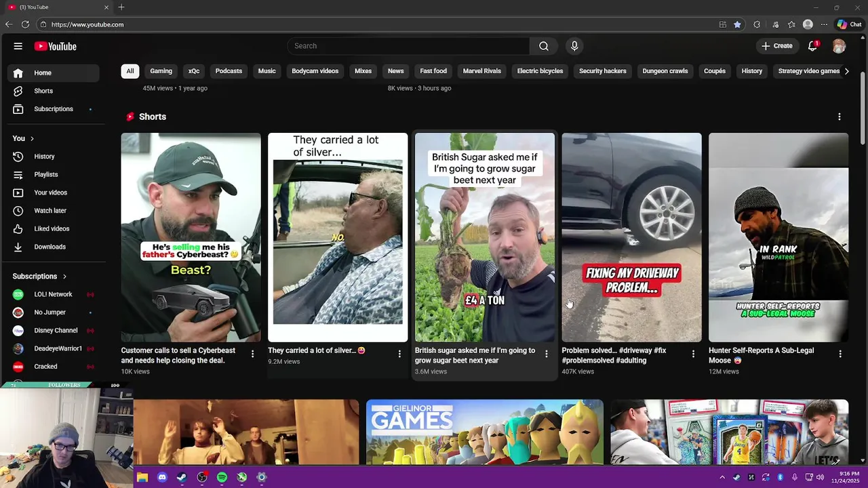Show hidden system tray icons
The height and width of the screenshot is (488, 868).
722,478
